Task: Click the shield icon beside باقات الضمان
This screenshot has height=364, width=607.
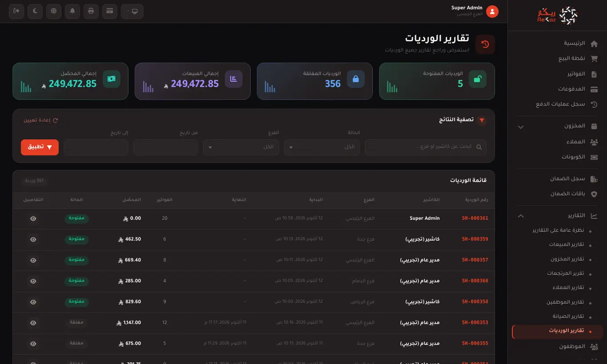Action: 594,194
